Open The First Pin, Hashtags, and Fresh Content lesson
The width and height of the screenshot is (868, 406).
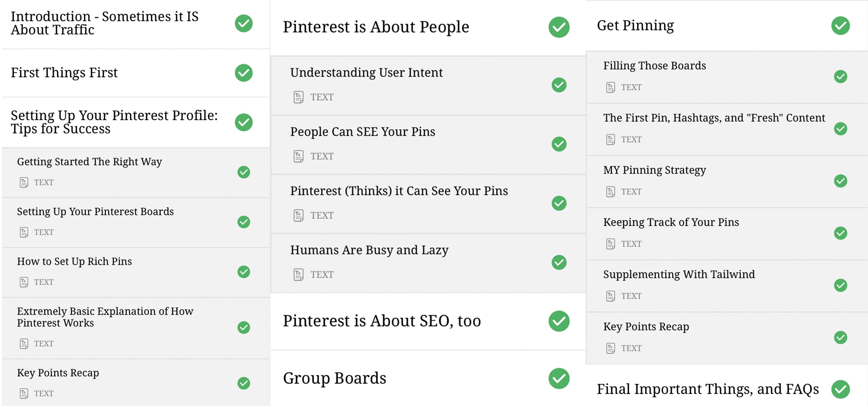point(714,118)
